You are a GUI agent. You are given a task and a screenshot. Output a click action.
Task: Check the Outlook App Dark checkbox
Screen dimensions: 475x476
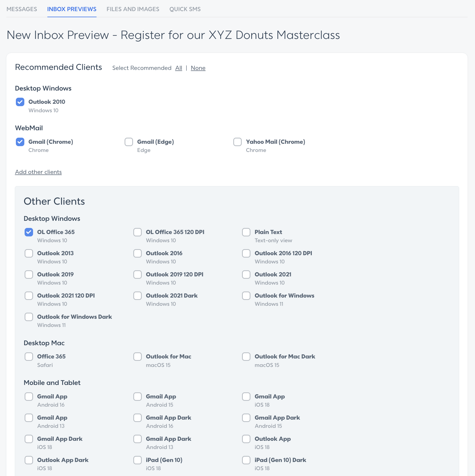(29, 460)
